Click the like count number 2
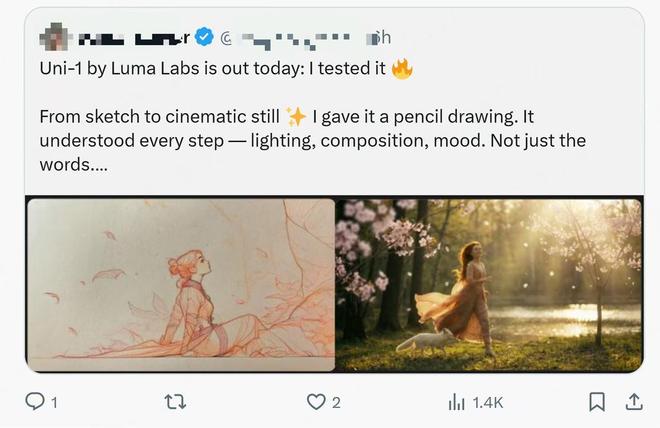 337,403
